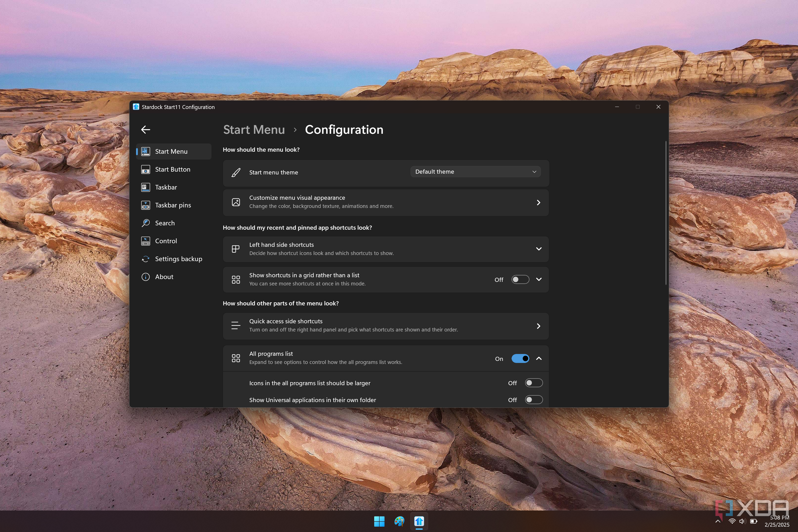The image size is (798, 532).
Task: Click the Customize menu visual appearance title
Action: pyautogui.click(x=297, y=197)
